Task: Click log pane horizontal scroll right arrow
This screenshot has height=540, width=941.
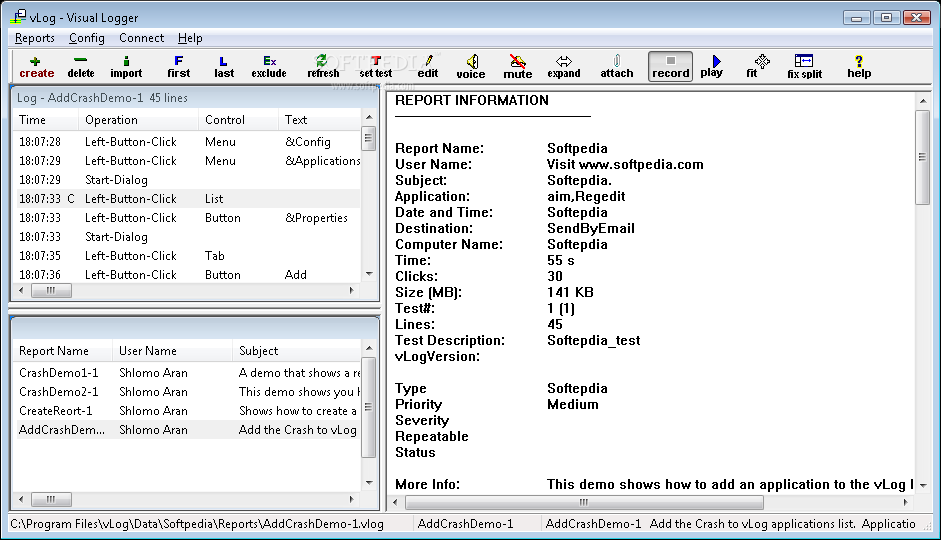Action: [352, 290]
